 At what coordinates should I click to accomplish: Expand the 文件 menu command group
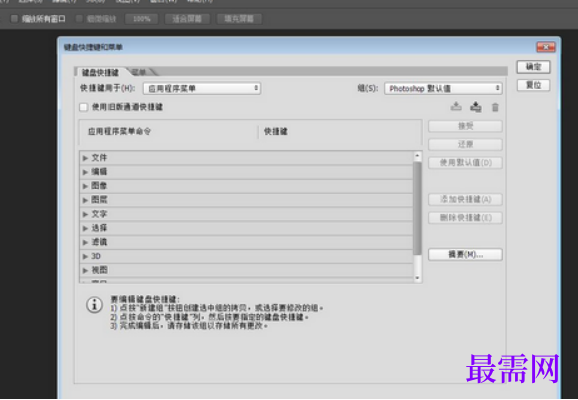pyautogui.click(x=85, y=158)
